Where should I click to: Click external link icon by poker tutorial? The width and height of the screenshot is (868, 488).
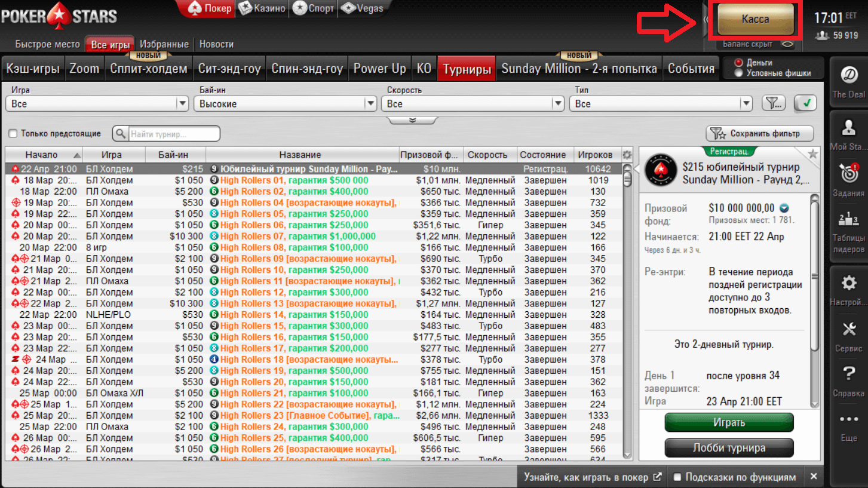click(x=658, y=477)
